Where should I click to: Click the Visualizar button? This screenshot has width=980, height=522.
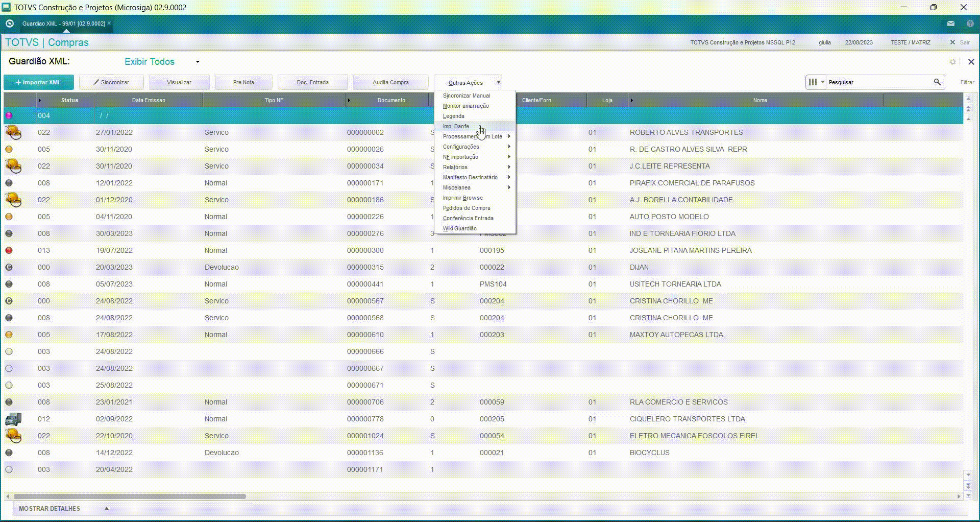coord(179,82)
